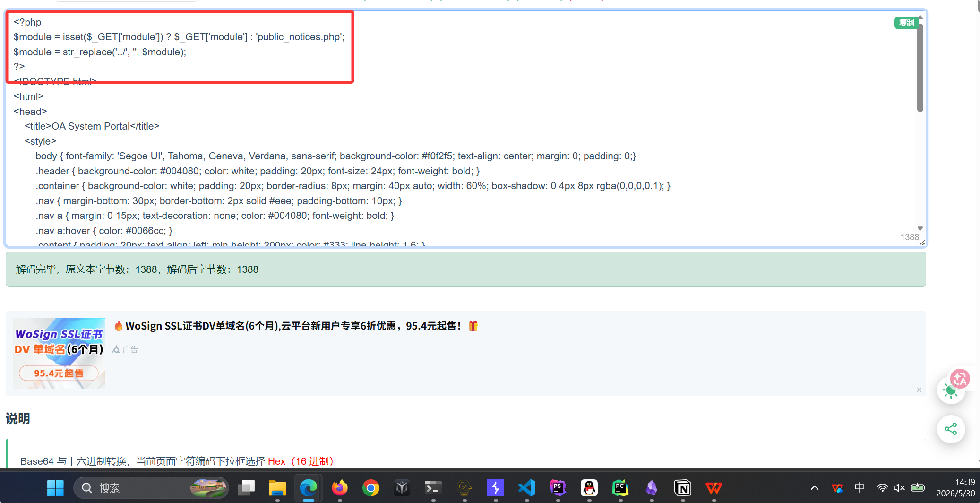Click the textarea scroll-down arrow
This screenshot has height=503, width=980.
[920, 228]
